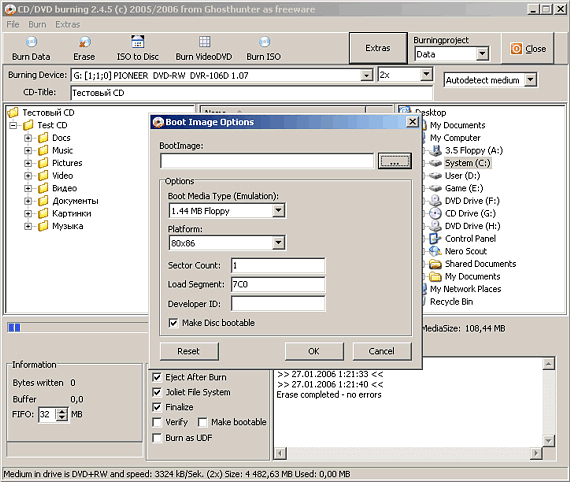Click the DVD Drive (H:) icon
Image resolution: width=570 pixels, height=482 pixels.
pos(435,226)
